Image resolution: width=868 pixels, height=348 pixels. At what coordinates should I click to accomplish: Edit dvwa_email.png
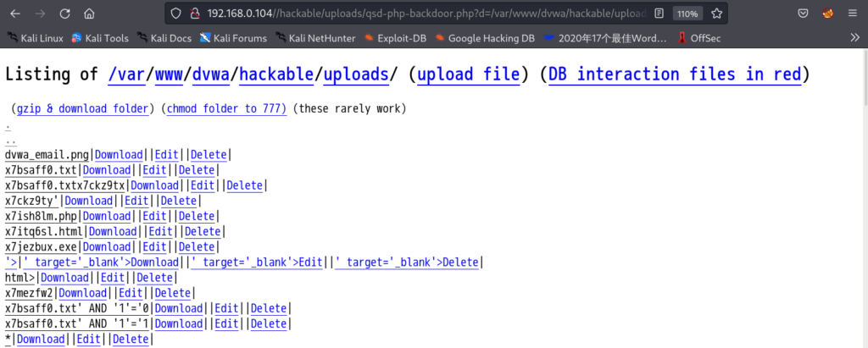click(167, 155)
